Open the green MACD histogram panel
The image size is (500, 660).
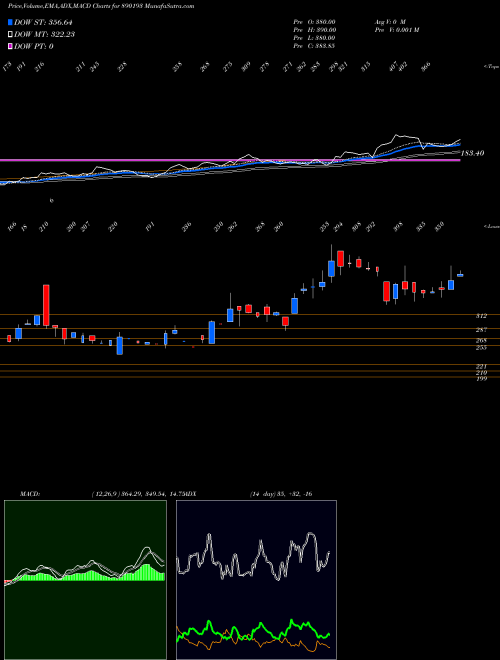(x=85, y=580)
